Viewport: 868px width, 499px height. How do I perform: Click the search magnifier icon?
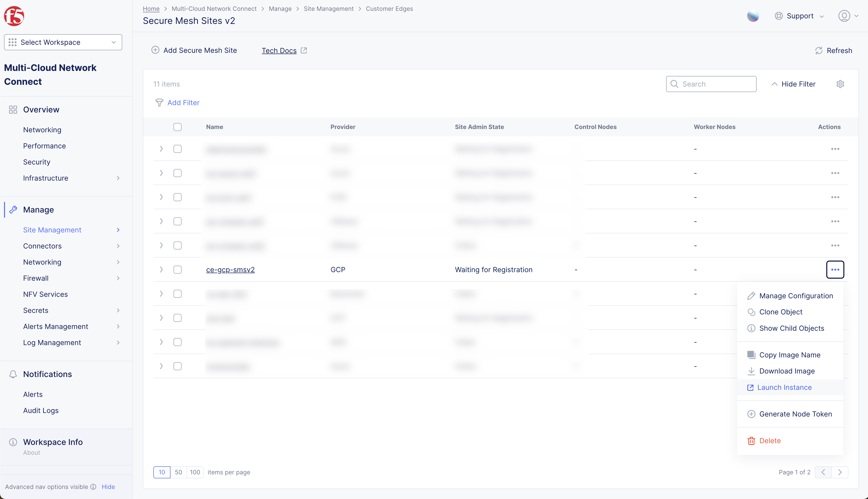coord(674,84)
